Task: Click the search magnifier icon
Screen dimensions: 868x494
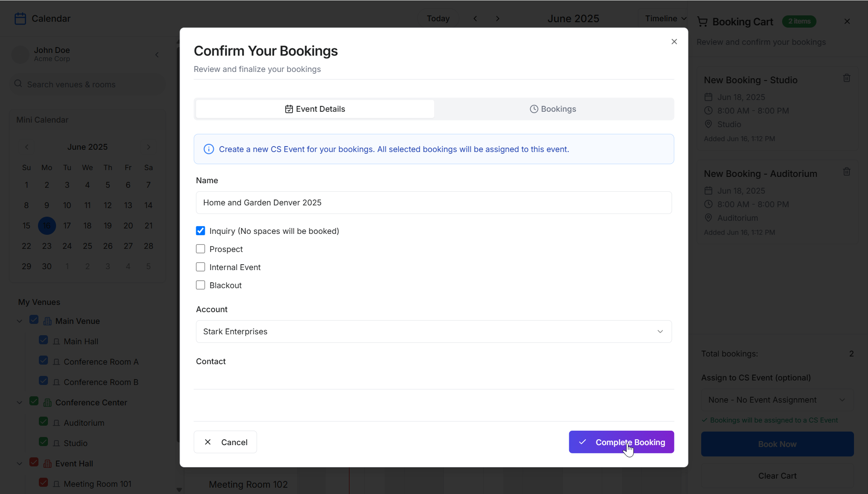Action: 18,84
